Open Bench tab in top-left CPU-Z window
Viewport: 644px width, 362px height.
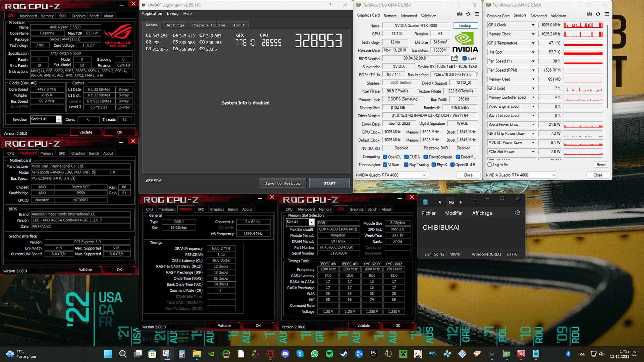point(94,16)
